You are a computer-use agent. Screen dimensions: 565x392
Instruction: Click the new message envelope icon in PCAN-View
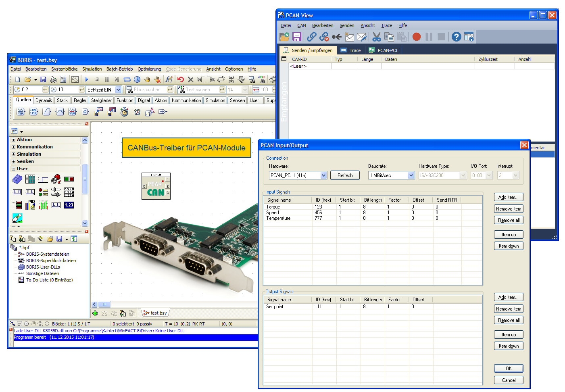point(349,37)
